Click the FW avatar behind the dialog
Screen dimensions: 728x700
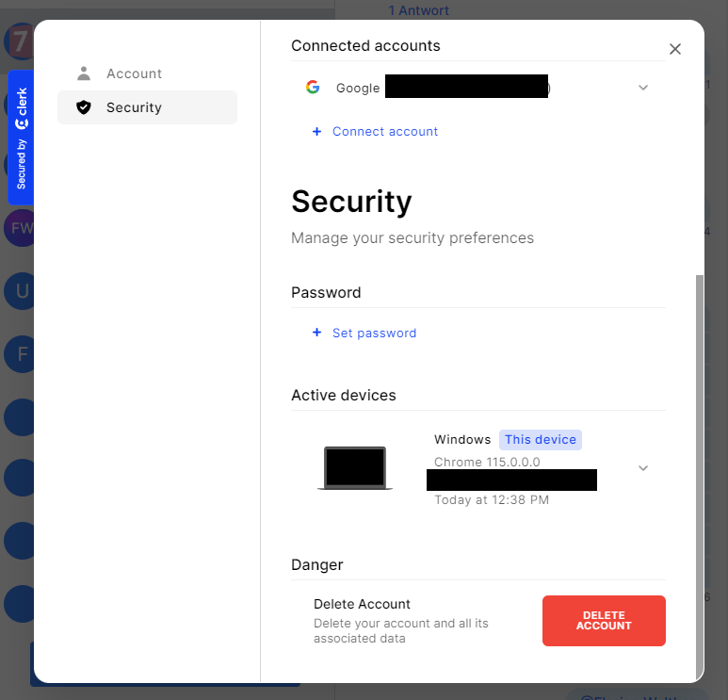(x=19, y=228)
